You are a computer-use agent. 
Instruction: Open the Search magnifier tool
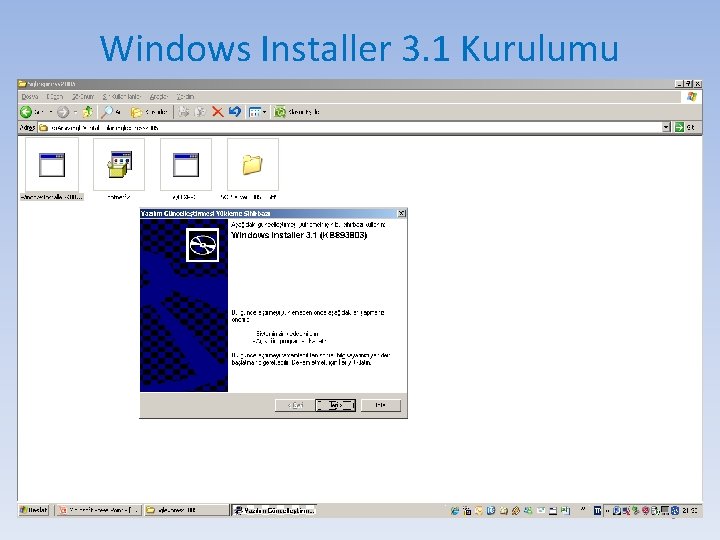point(110,112)
